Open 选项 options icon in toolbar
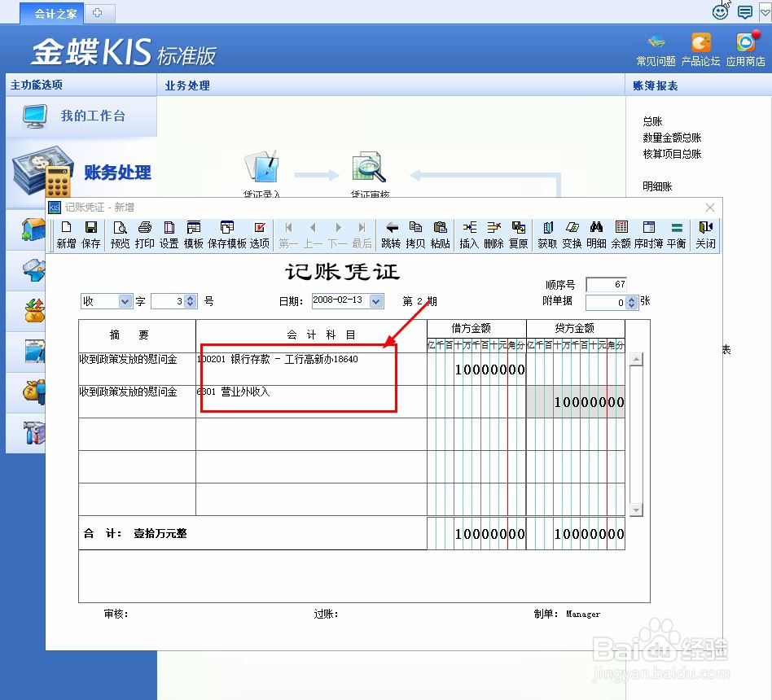The height and width of the screenshot is (700, 772). [260, 234]
